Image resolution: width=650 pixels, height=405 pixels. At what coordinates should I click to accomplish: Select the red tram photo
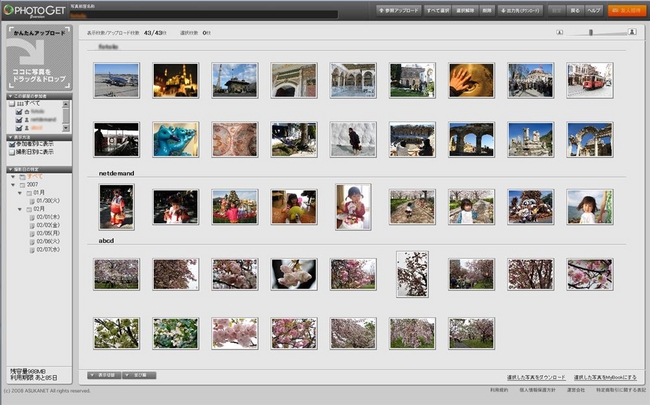tap(590, 80)
